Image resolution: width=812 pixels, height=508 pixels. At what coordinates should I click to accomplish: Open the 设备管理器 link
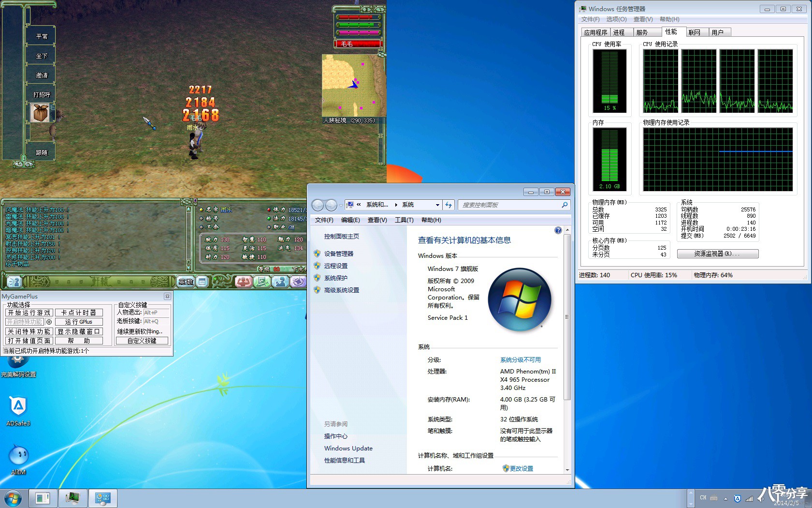point(339,254)
